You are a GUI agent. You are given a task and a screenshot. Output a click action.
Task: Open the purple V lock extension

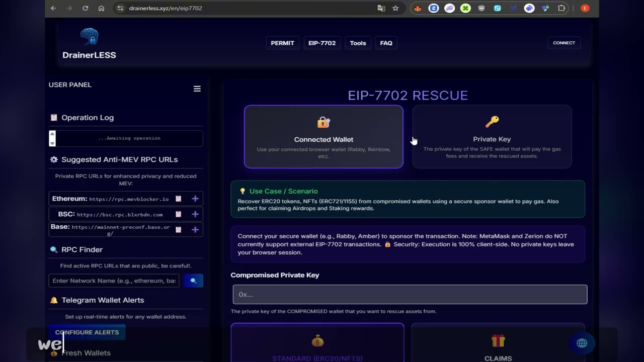coord(545,8)
